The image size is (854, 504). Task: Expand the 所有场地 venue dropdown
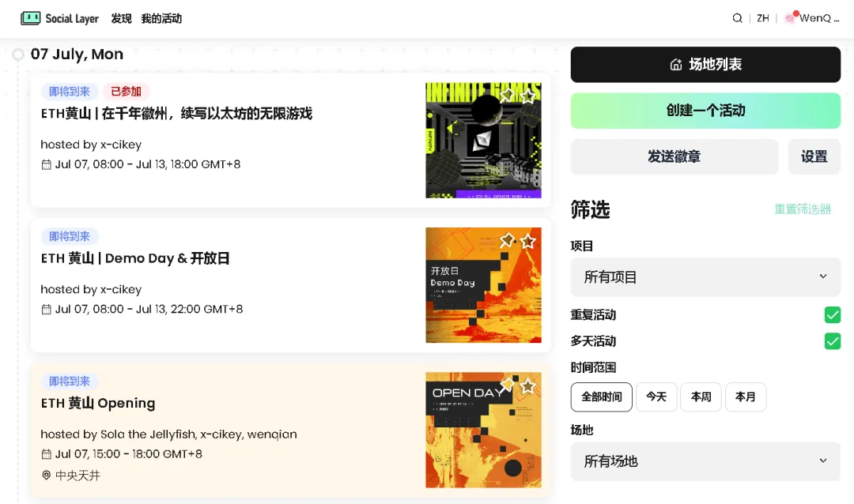705,461
